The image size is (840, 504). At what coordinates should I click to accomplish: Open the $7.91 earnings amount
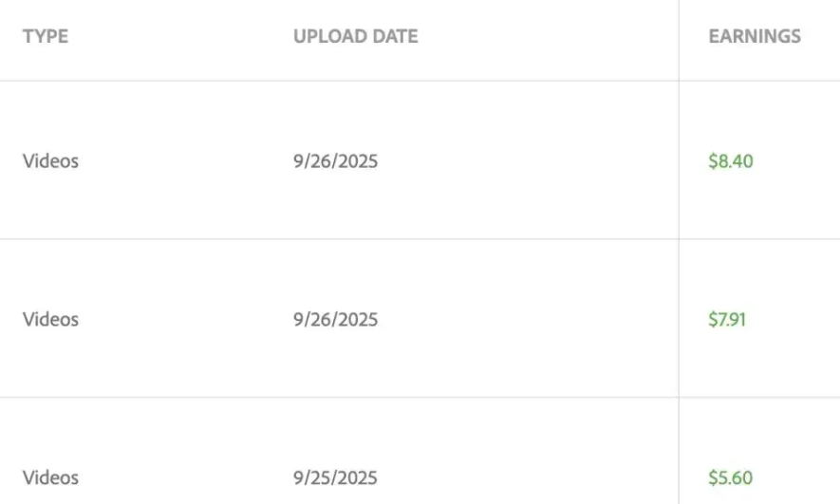click(727, 319)
